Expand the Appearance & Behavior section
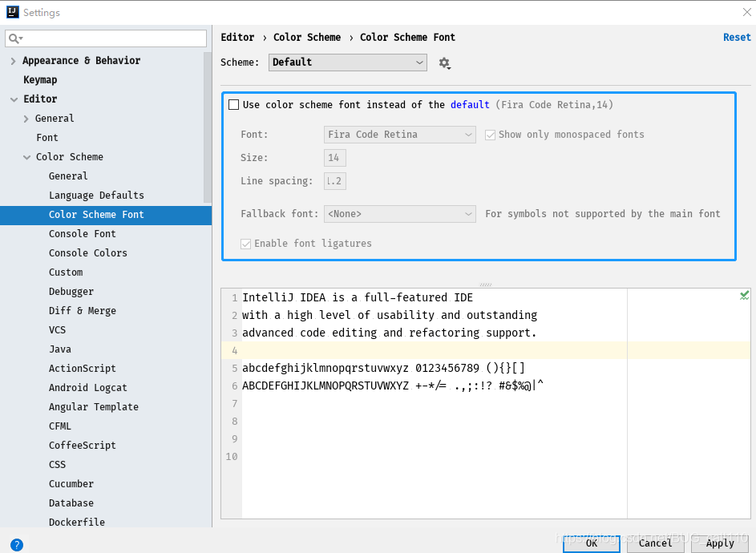Screen dimensions: 756x553 pos(13,60)
